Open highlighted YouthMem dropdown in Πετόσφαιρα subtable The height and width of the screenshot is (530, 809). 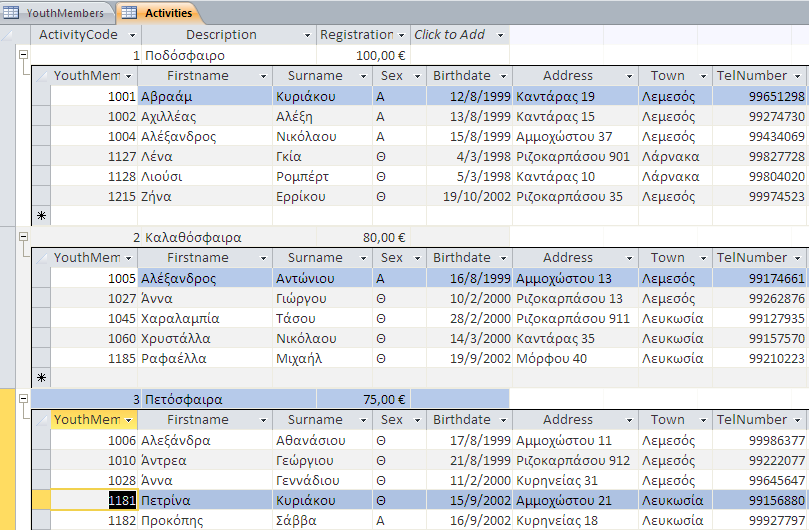coord(128,420)
